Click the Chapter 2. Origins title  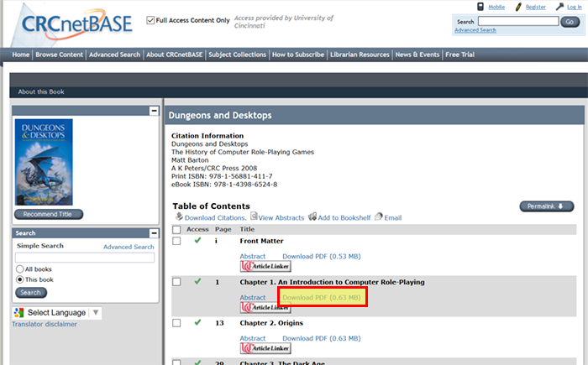[x=271, y=323]
